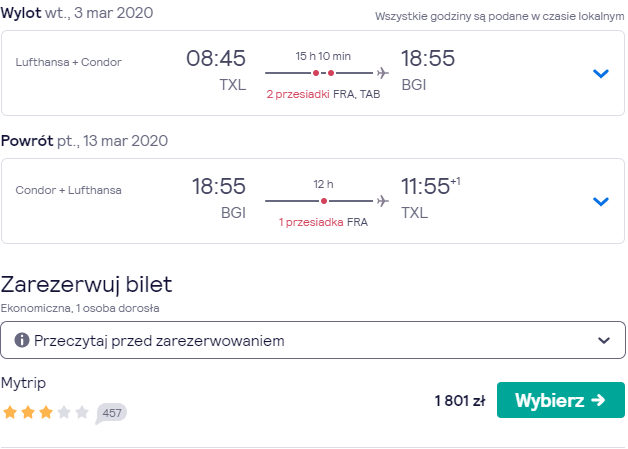628x449 pixels.
Task: Click the 08:45 departure time
Action: pos(215,58)
